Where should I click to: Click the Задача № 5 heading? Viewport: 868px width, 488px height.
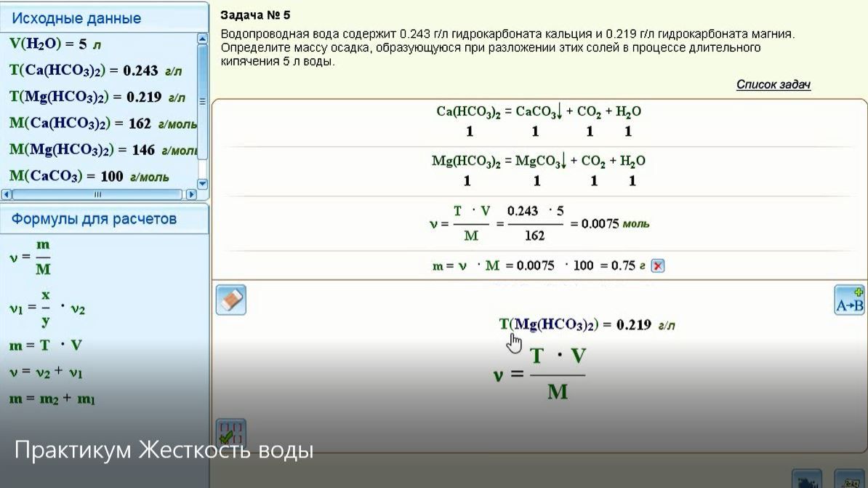click(x=255, y=15)
